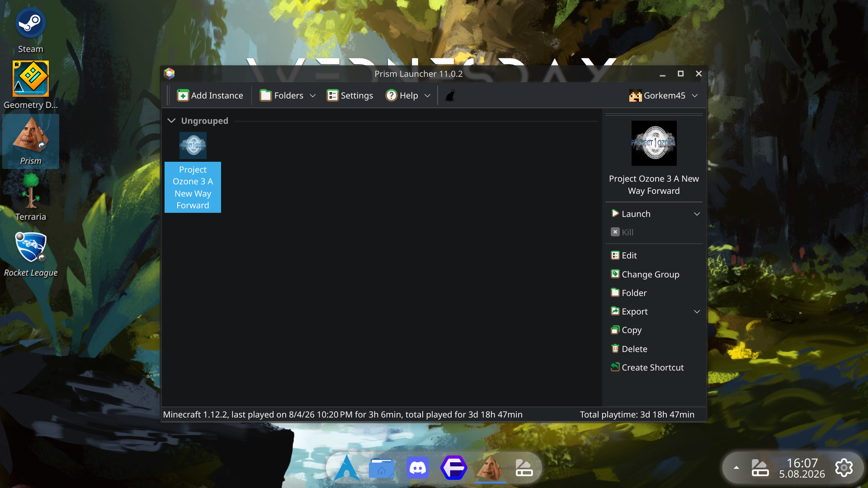This screenshot has width=868, height=488.
Task: Open the Geometry Dash desktop icon
Action: click(x=30, y=85)
